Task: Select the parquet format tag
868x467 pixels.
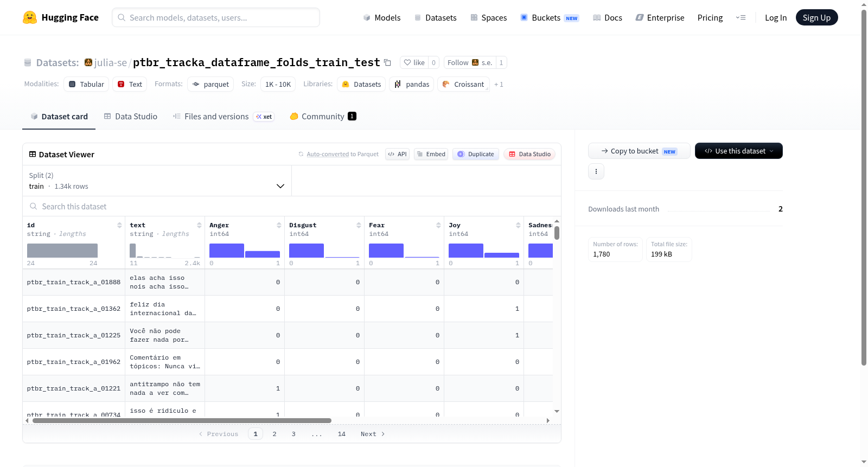Action: point(210,84)
